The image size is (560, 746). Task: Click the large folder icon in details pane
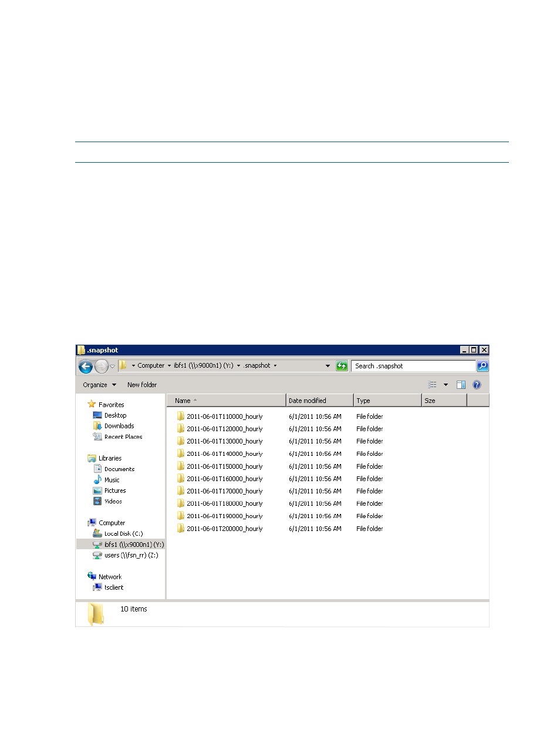pyautogui.click(x=96, y=614)
